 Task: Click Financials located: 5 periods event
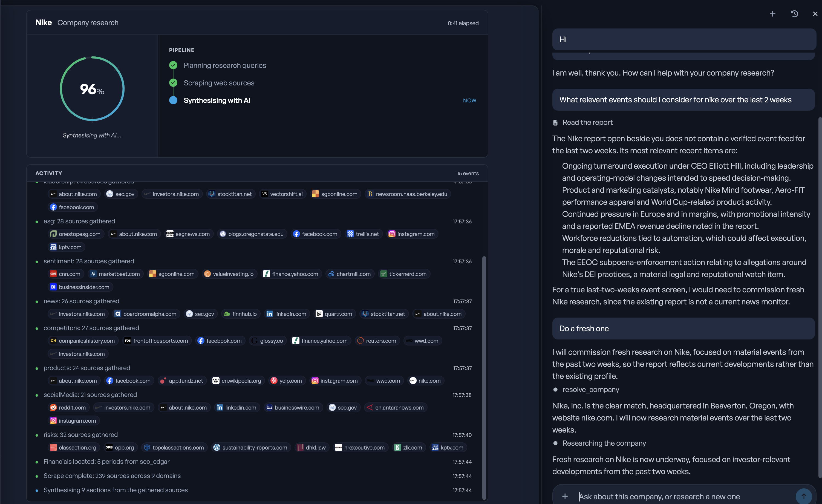[x=106, y=462]
